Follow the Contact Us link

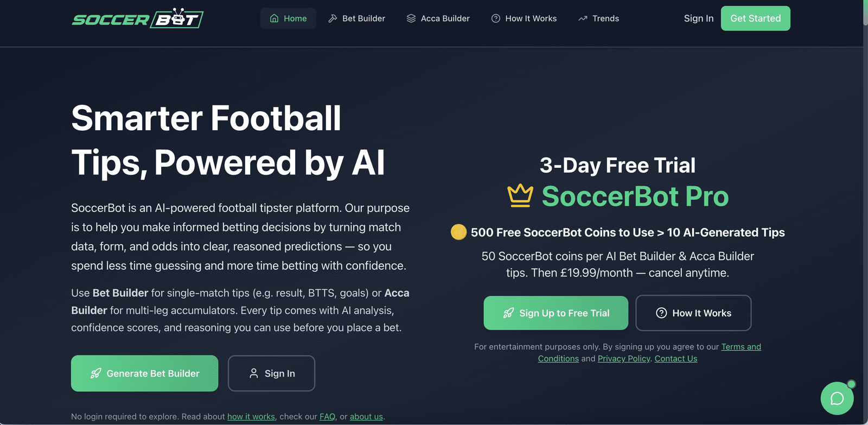(x=675, y=359)
